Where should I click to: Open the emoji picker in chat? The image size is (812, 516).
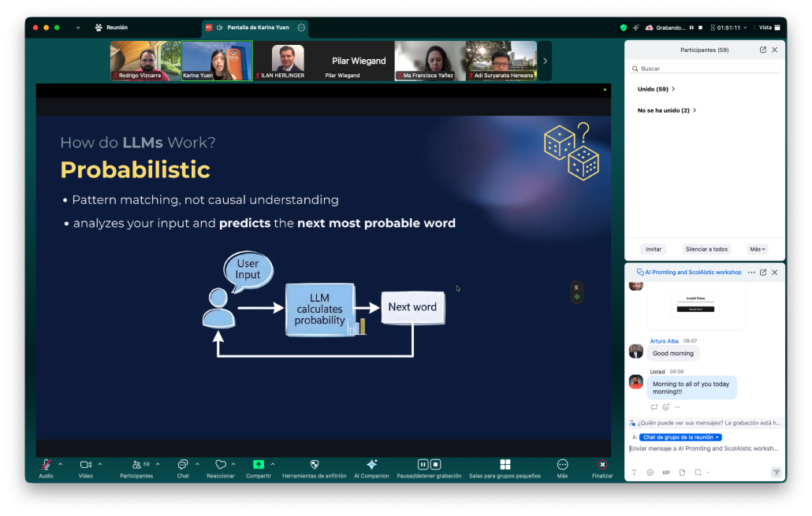(x=650, y=473)
